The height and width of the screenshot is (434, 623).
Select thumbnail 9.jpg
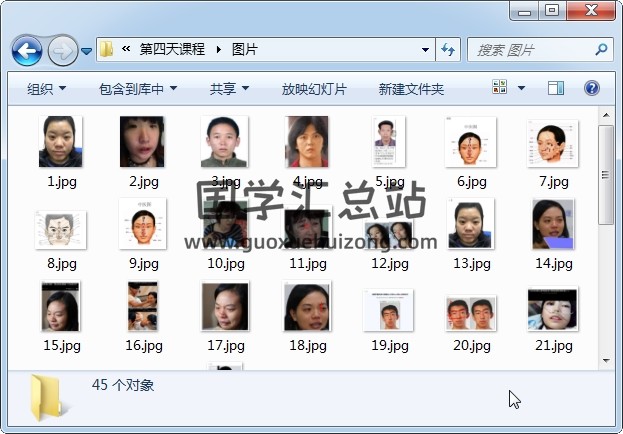coord(142,223)
